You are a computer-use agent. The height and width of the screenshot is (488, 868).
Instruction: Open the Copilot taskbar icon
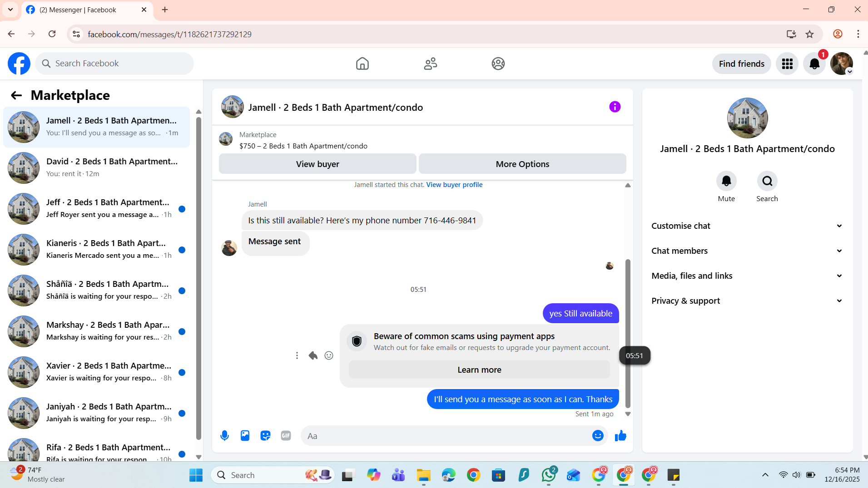(x=373, y=475)
